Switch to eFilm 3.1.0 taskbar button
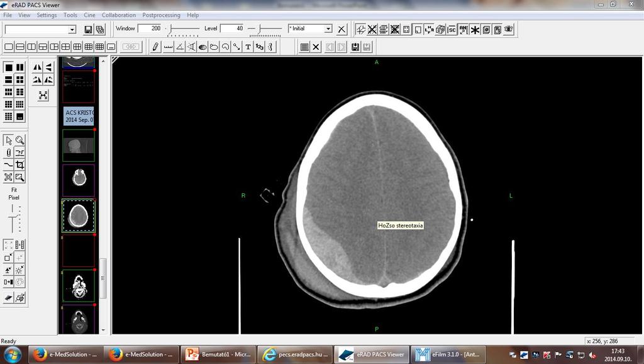This screenshot has height=364, width=644. tap(448, 354)
